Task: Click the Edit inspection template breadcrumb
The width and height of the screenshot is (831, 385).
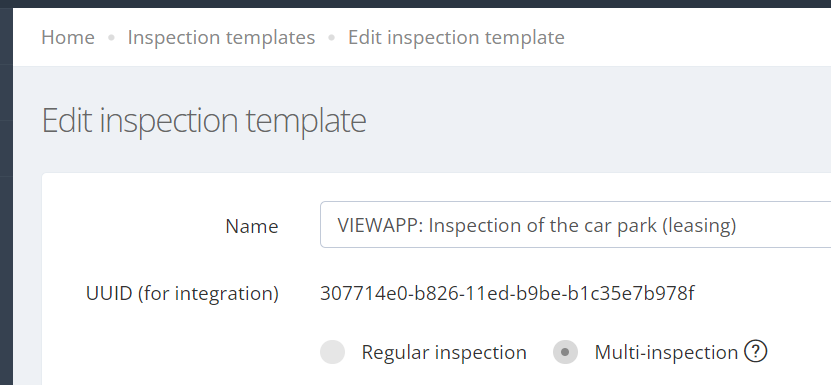Action: (456, 38)
